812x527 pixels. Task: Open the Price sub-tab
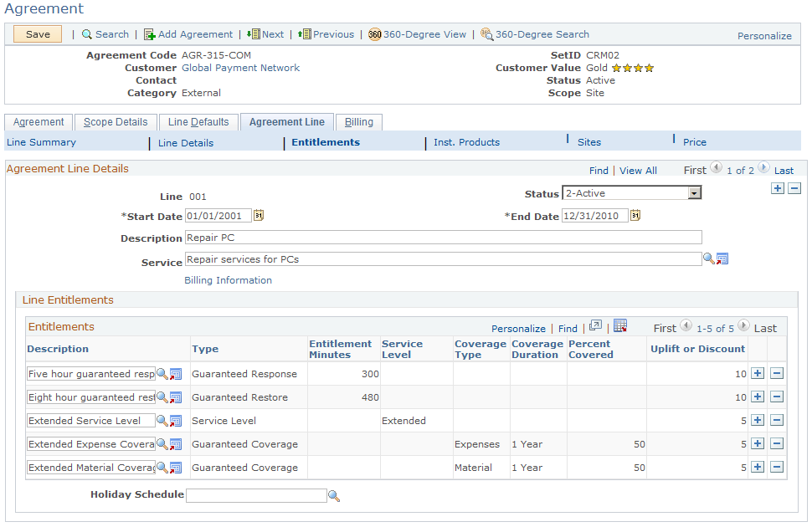pyautogui.click(x=695, y=142)
